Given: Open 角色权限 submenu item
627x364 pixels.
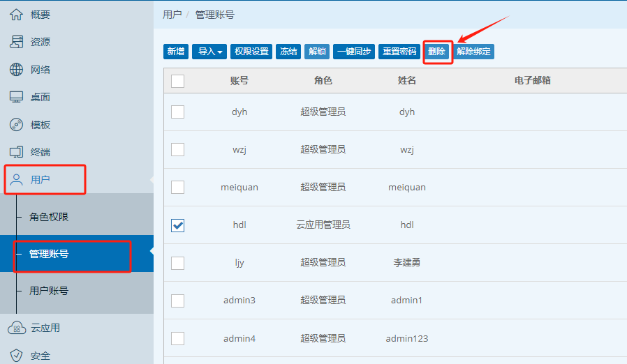Looking at the screenshot, I should coord(49,218).
